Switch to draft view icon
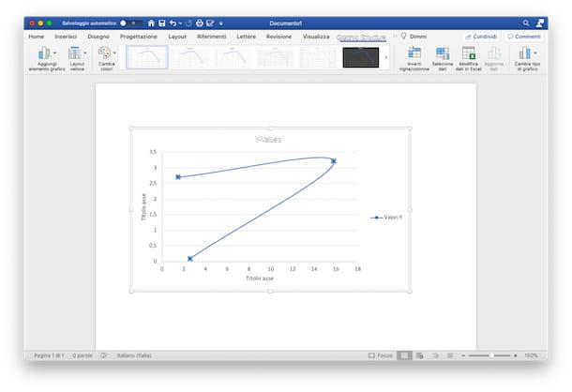Image resolution: width=572 pixels, height=392 pixels. pos(450,355)
